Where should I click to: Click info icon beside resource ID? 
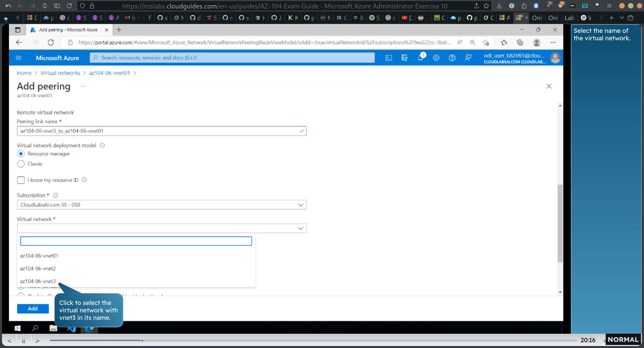(x=84, y=180)
